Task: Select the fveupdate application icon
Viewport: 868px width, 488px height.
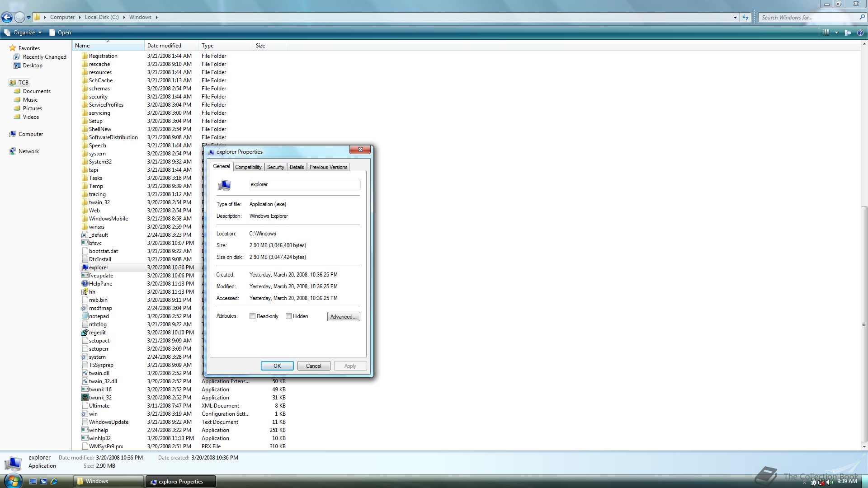Action: coord(85,276)
